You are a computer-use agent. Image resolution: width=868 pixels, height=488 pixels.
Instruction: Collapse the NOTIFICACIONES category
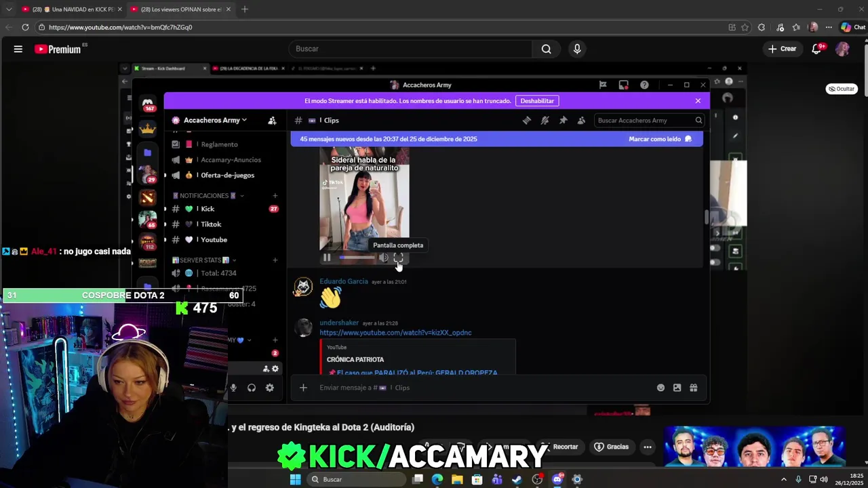[x=209, y=196]
